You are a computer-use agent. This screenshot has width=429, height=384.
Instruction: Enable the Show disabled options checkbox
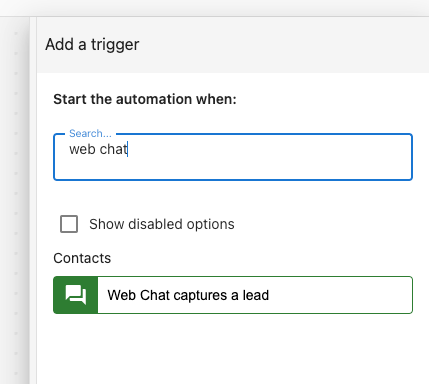point(69,224)
